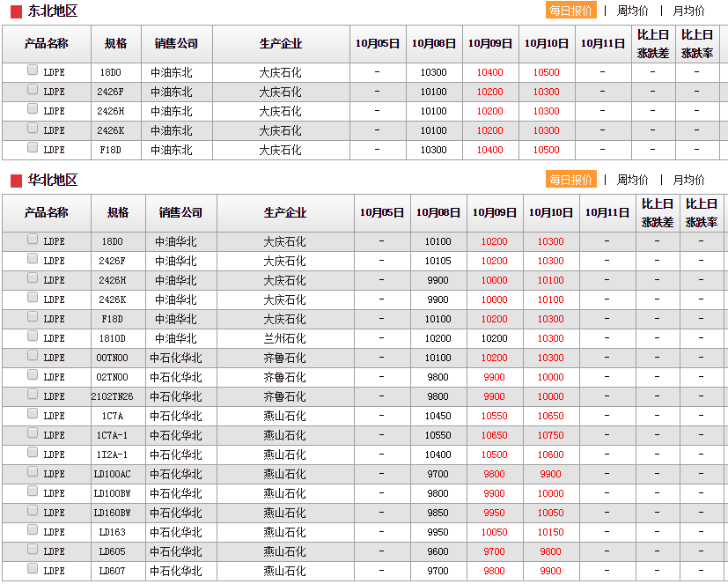The image size is (728, 584).
Task: Switch to 月均价 in 东北地区 section
Action: (x=688, y=11)
